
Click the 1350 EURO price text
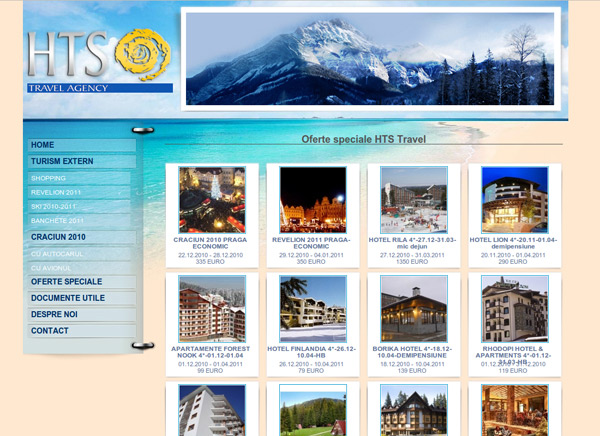coord(412,262)
